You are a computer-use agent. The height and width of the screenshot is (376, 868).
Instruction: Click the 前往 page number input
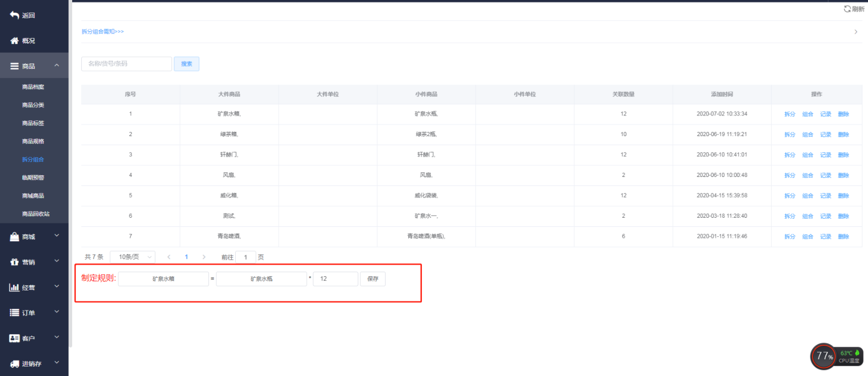tap(246, 257)
